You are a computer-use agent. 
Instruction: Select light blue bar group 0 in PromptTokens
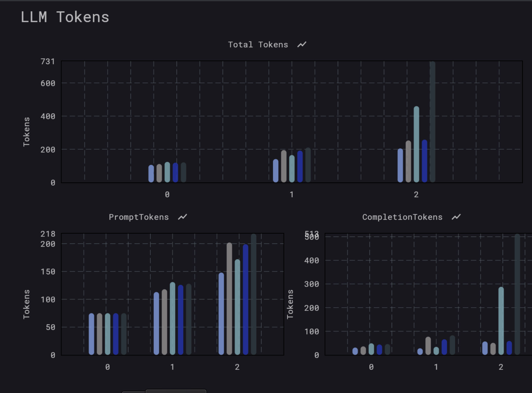click(x=92, y=334)
